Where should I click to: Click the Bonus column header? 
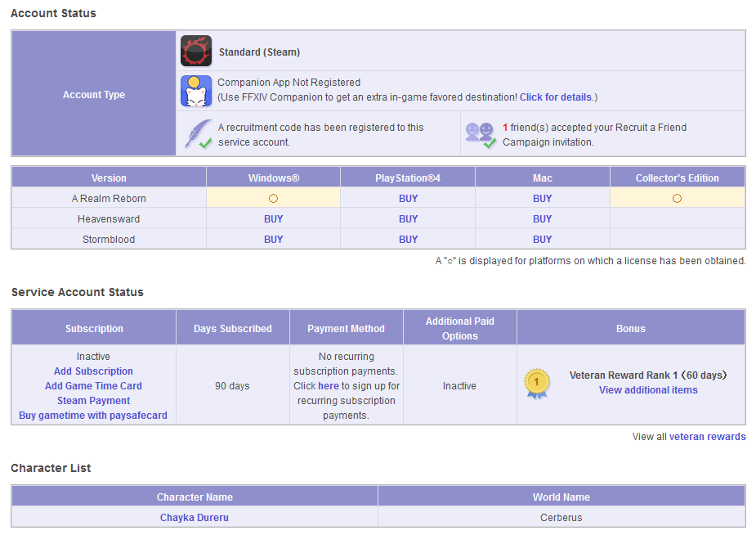click(x=631, y=329)
